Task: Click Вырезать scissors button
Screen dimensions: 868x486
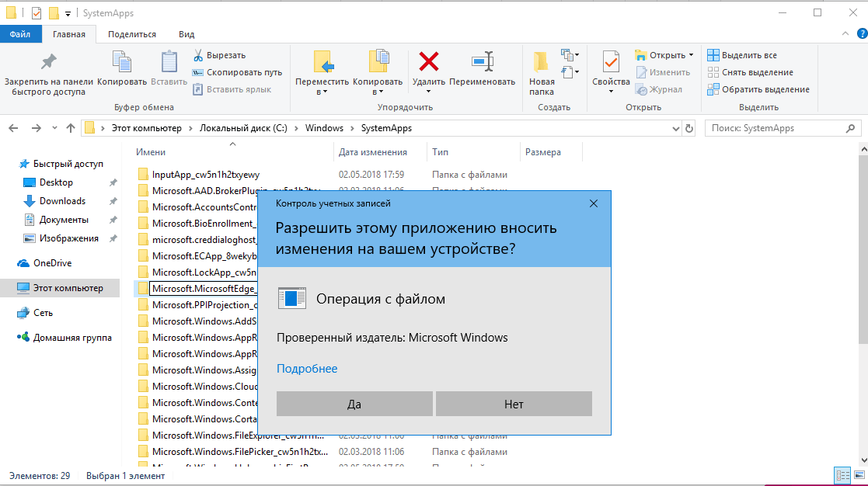Action: 219,55
